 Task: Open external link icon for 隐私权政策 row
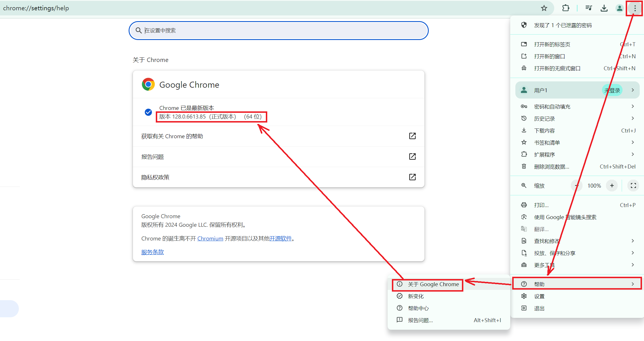coord(412,177)
